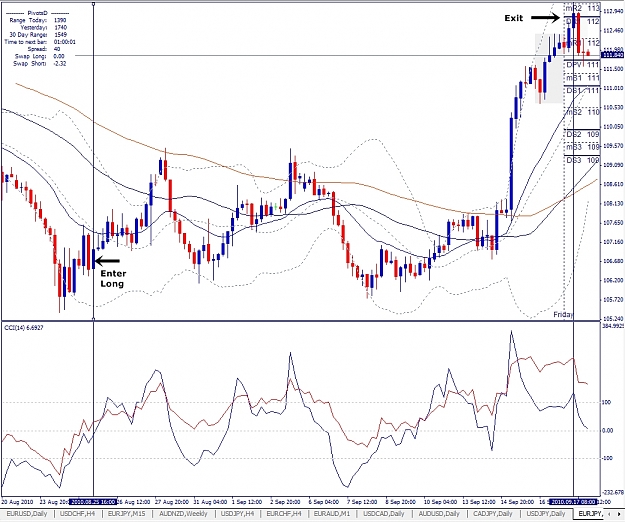Switch to the EURAUD,M1 tab
Screen dimensions: 625x522
point(333,514)
